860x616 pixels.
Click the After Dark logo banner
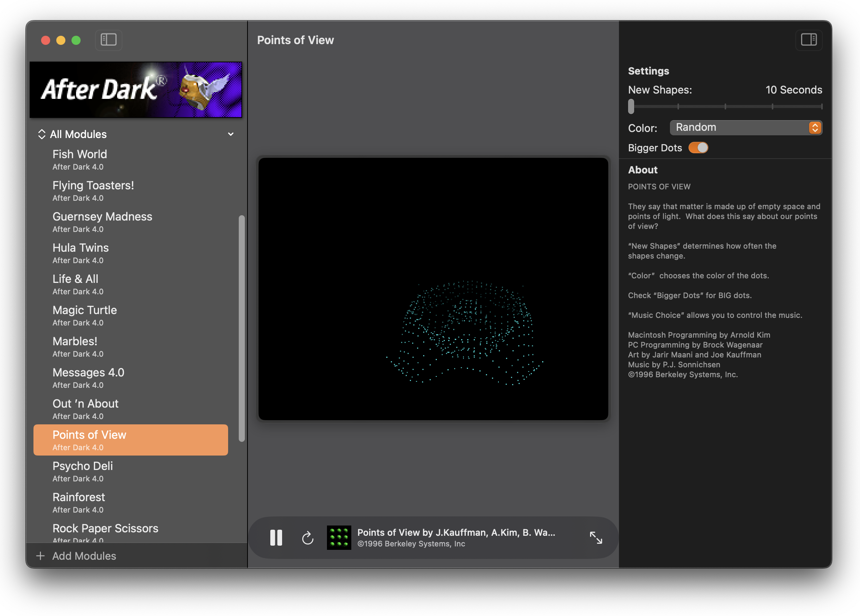136,90
